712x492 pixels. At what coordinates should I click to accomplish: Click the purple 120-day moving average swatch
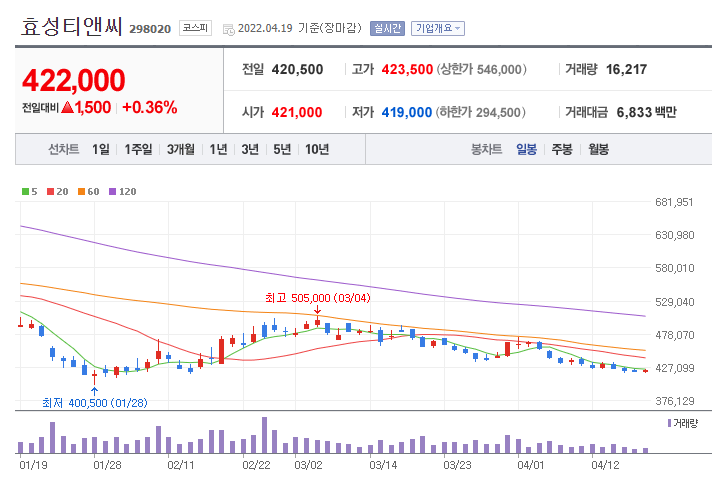113,192
